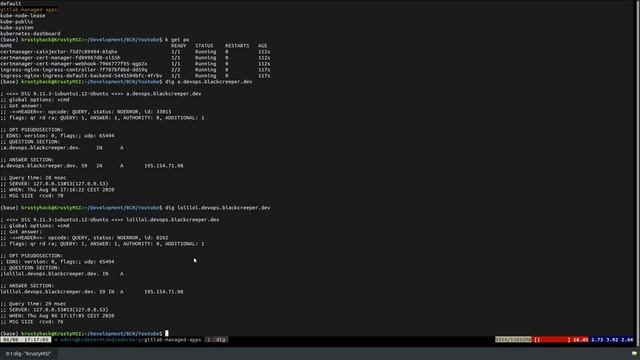
Task: Click the default namespace line at top
Action: [11, 3]
